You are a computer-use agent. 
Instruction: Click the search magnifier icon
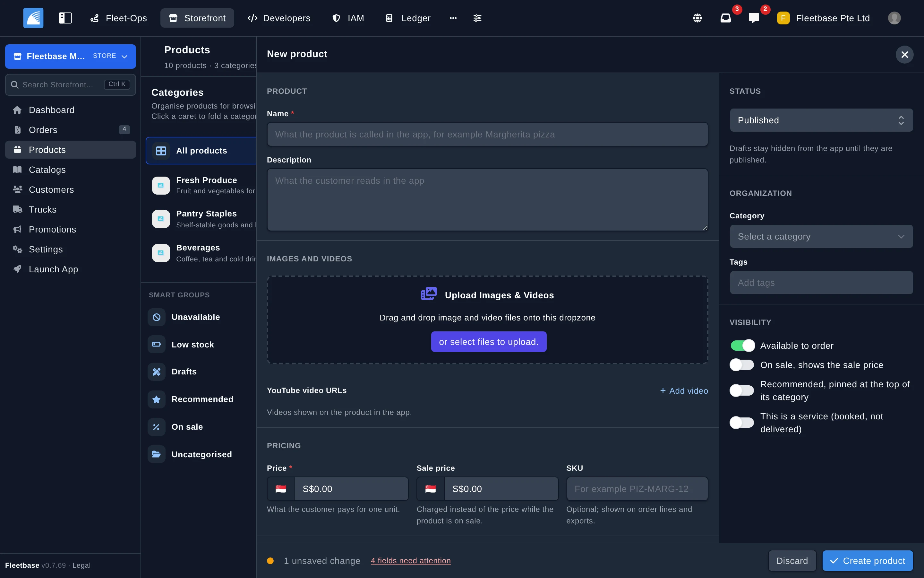coord(14,85)
